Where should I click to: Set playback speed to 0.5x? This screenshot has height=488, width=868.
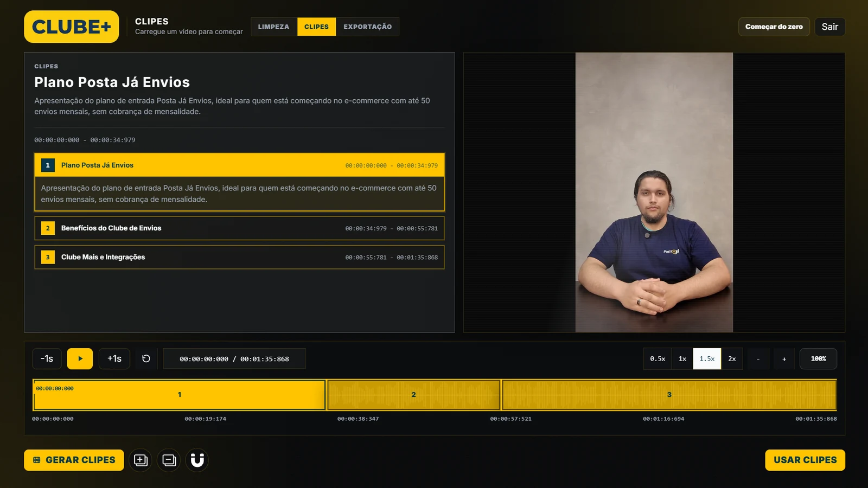tap(658, 359)
